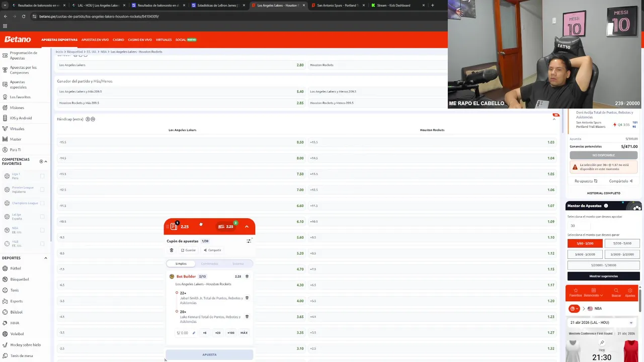The width and height of the screenshot is (644, 362).
Task: Open Baloncesto dropdown in widget toolbar
Action: (593, 293)
